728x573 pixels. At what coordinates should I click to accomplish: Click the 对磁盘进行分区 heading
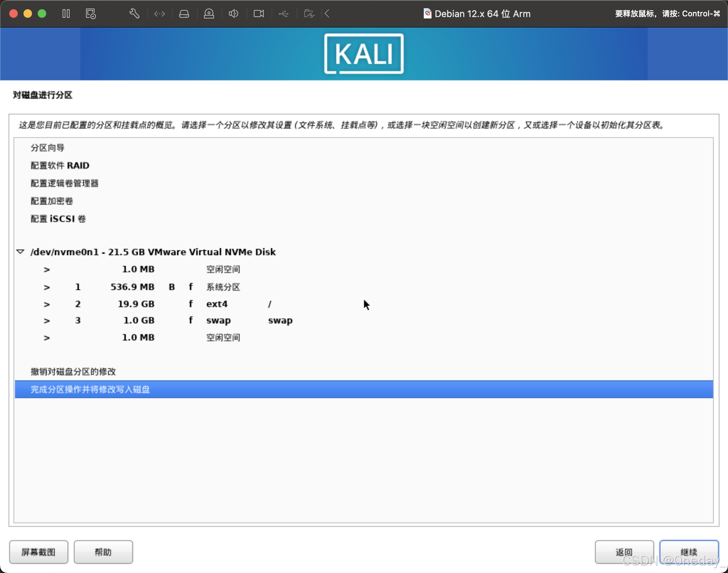pyautogui.click(x=43, y=95)
